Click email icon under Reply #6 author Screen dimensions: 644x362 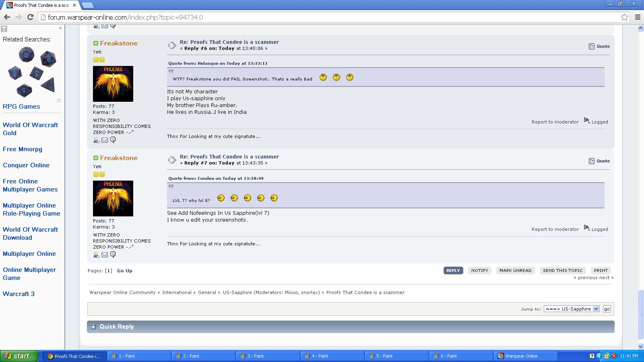point(105,140)
